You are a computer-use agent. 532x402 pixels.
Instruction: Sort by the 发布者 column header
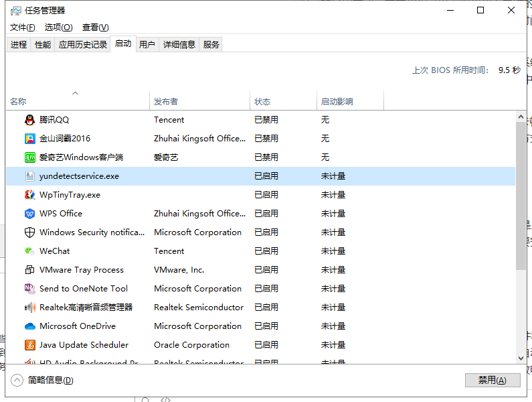[x=199, y=100]
